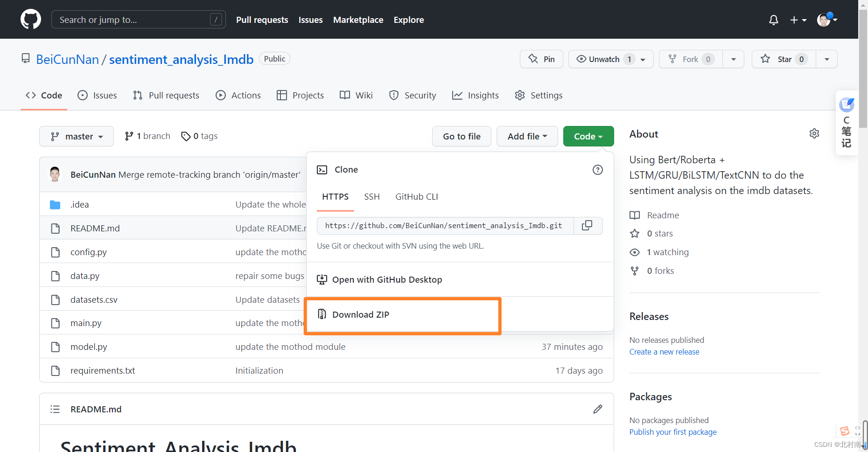Open with GitHub Desktop
Viewport: 868px width, 452px height.
(387, 280)
